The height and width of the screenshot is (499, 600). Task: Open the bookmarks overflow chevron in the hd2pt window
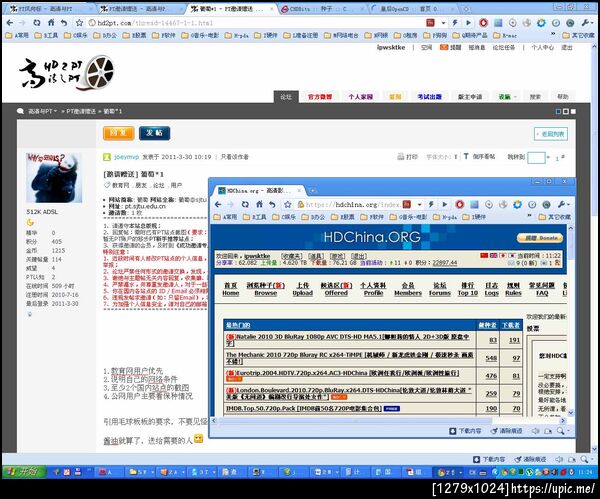tap(553, 35)
